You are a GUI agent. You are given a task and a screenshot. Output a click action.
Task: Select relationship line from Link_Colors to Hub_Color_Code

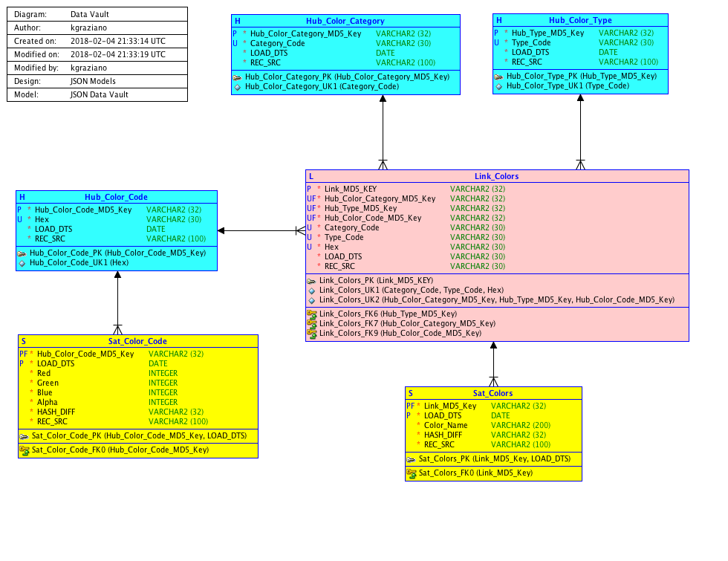click(261, 231)
